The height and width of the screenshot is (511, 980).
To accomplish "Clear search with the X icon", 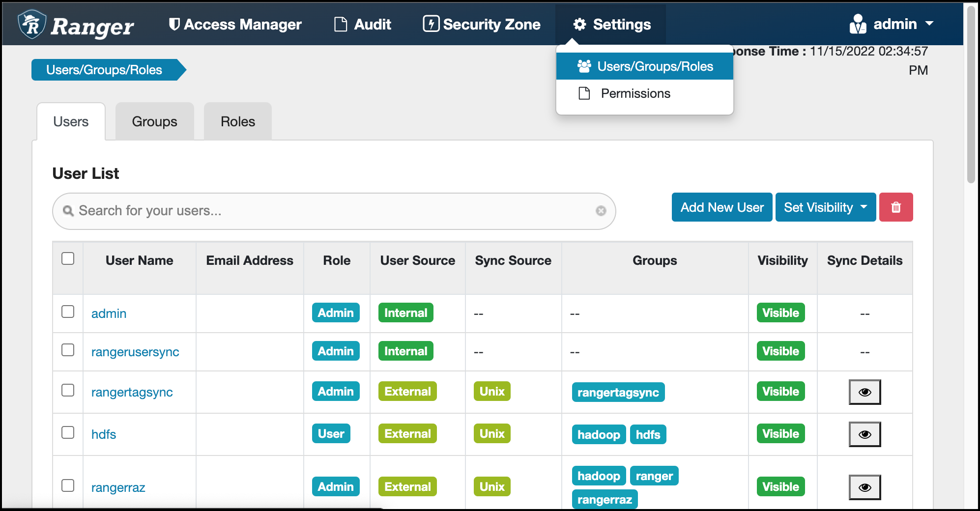I will (601, 211).
